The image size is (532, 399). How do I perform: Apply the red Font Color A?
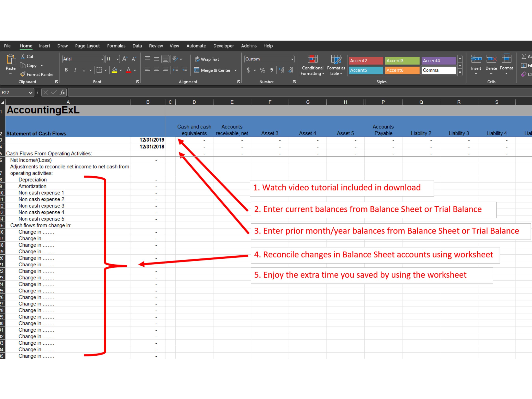pyautogui.click(x=129, y=70)
